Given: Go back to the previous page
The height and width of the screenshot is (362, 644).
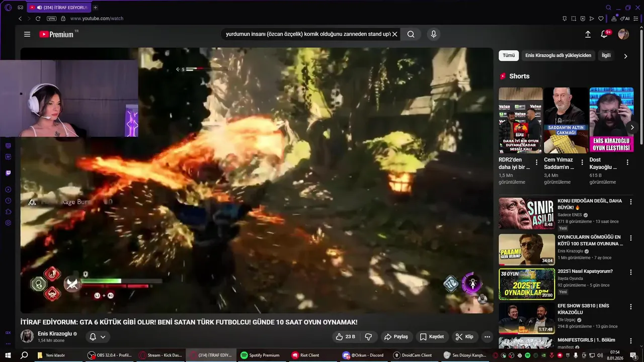Looking at the screenshot, I should (x=20, y=19).
